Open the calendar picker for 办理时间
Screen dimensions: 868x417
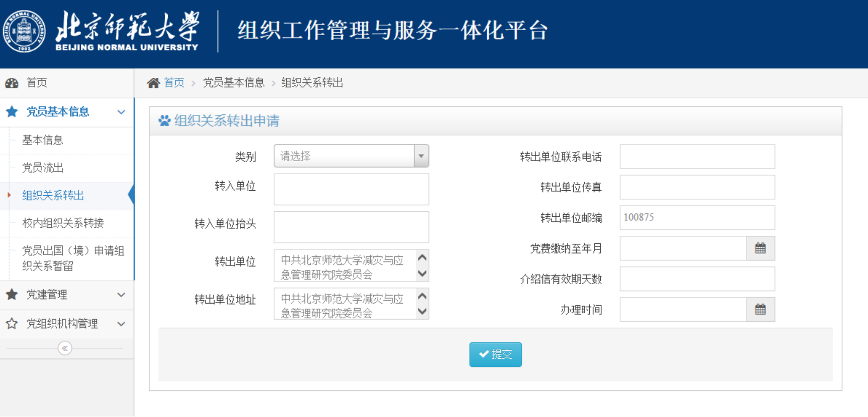(x=761, y=310)
